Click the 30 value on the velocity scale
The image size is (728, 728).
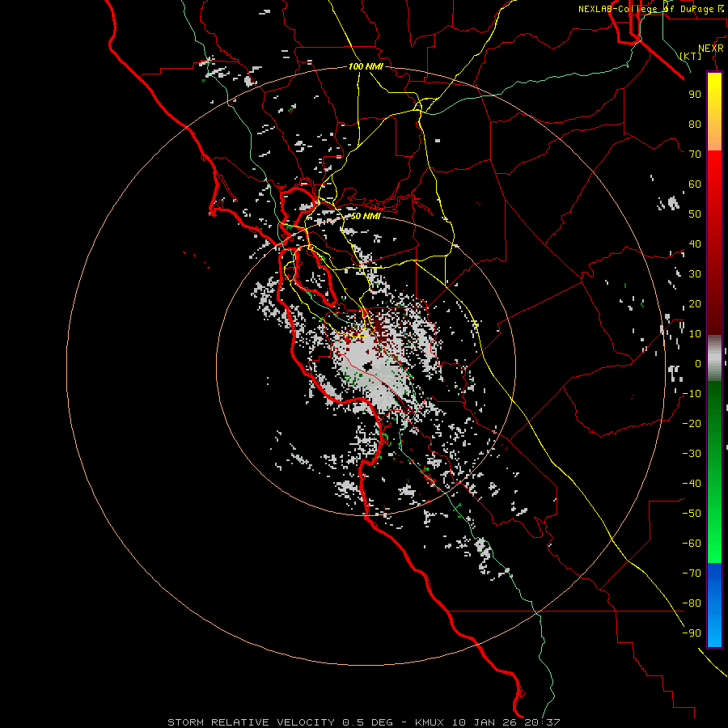coord(695,274)
